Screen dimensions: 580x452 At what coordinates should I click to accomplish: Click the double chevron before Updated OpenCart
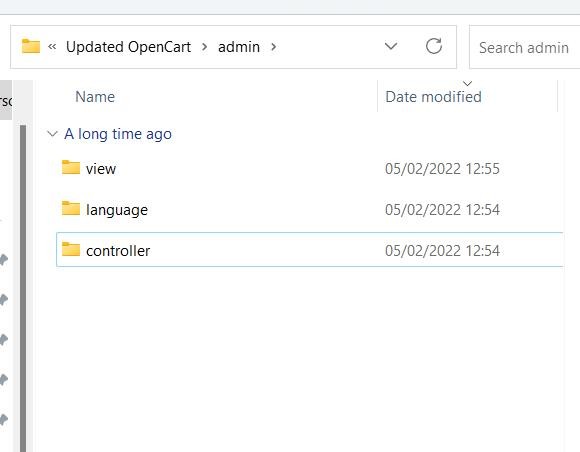52,47
